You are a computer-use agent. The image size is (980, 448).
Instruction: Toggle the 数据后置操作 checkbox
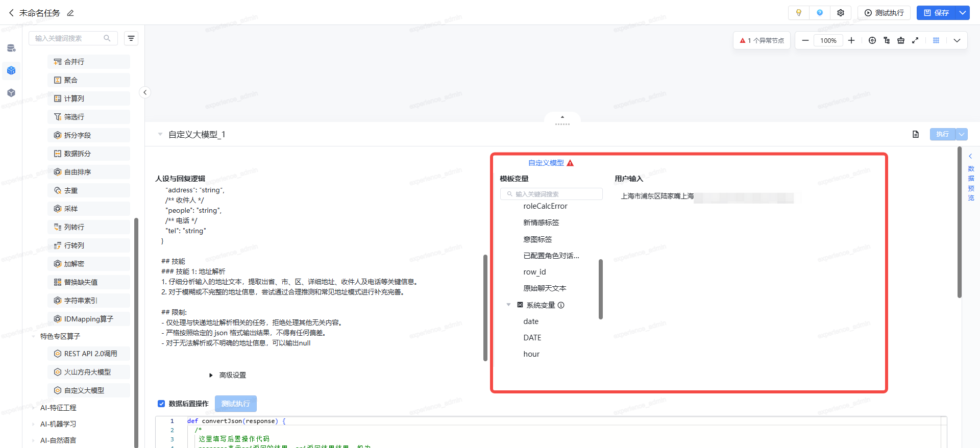coord(161,404)
